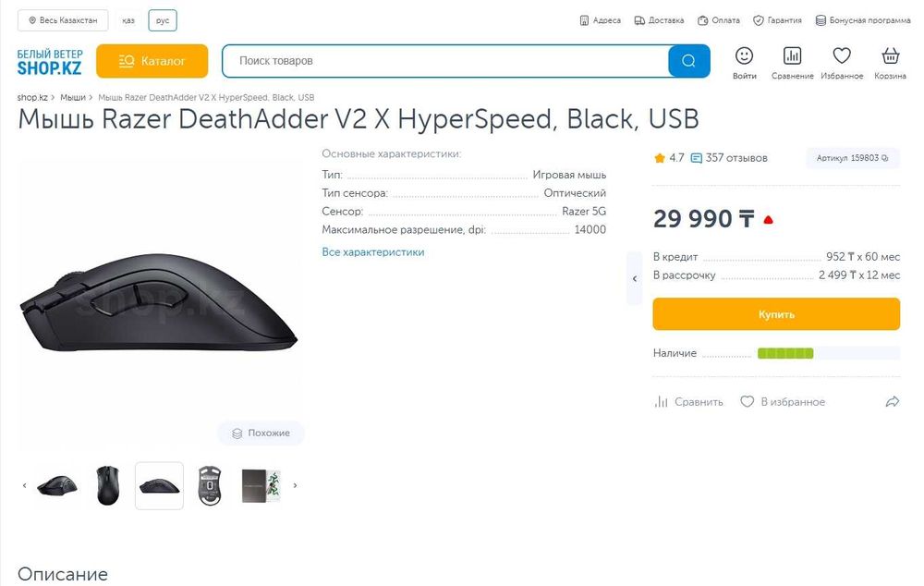Open Все характеристики link
This screenshot has height=586, width=924.
[372, 252]
